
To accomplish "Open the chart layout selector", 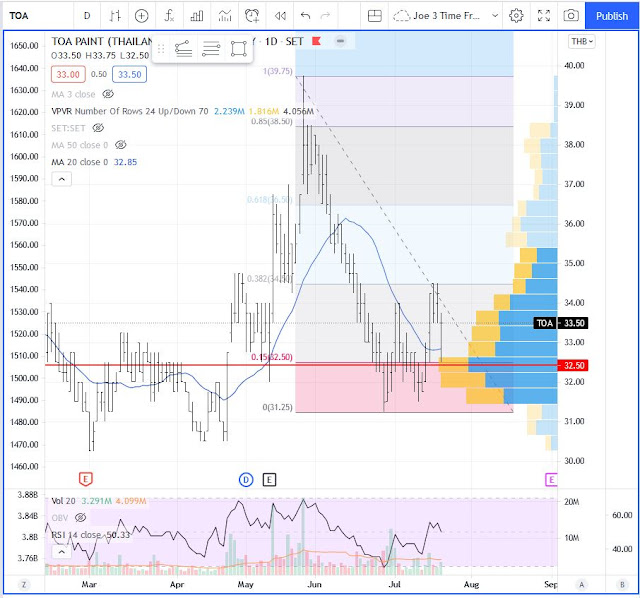I will (x=374, y=16).
